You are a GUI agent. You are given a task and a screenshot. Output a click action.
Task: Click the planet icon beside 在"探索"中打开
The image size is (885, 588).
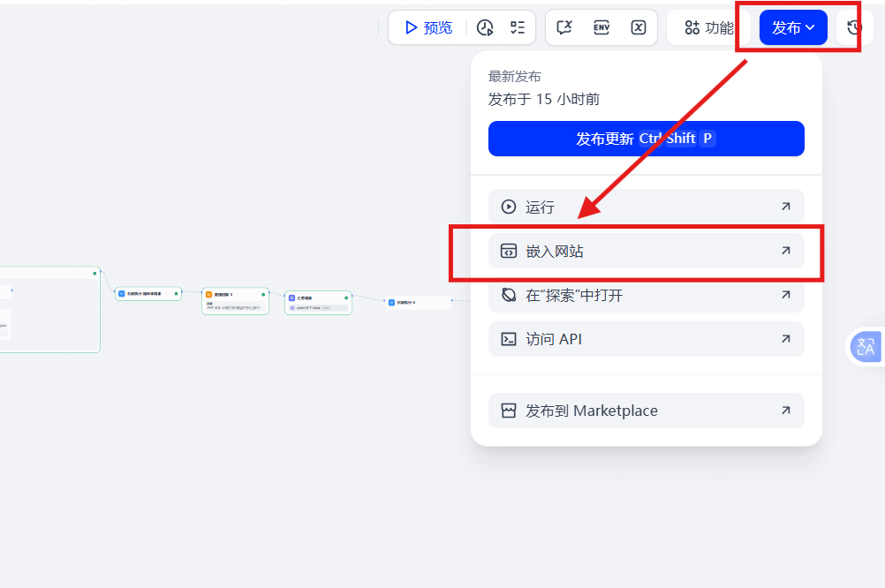(x=509, y=295)
